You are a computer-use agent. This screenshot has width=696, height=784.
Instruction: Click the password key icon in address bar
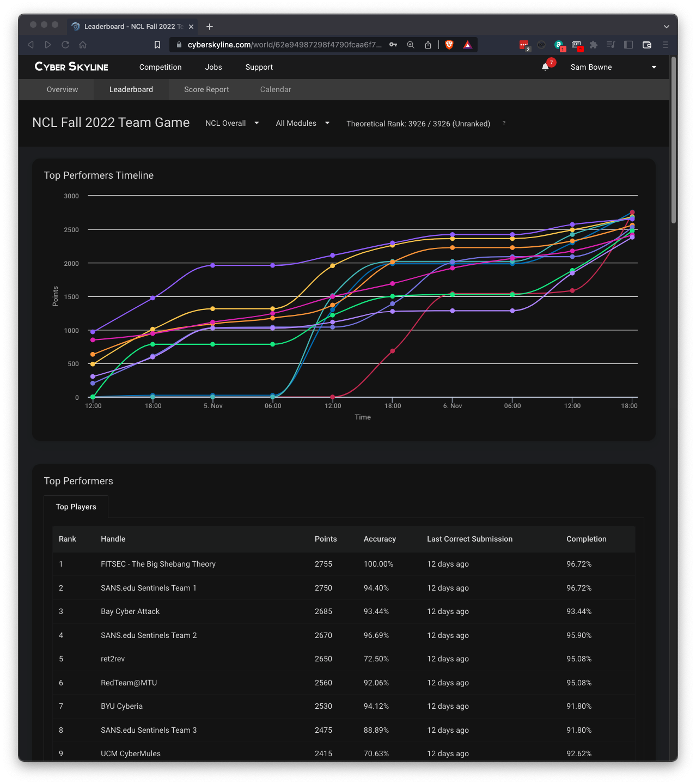(393, 45)
